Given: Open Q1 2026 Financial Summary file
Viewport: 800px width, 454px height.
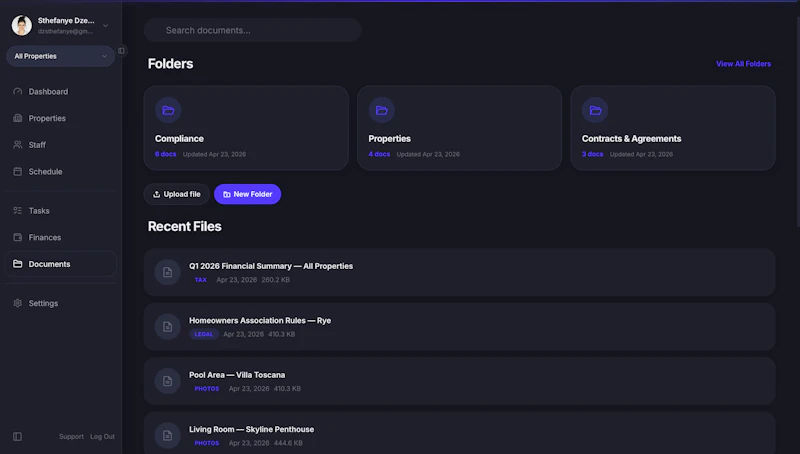Looking at the screenshot, I should pyautogui.click(x=459, y=272).
